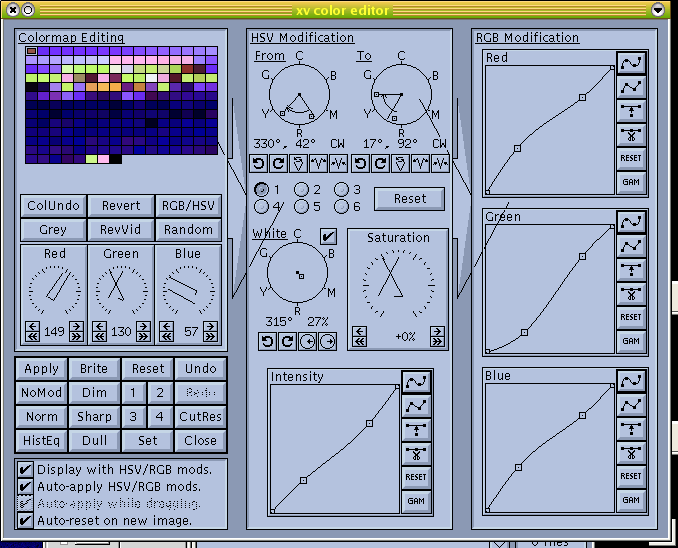Select HSV remap radio button 5
The image size is (678, 548).
point(301,206)
